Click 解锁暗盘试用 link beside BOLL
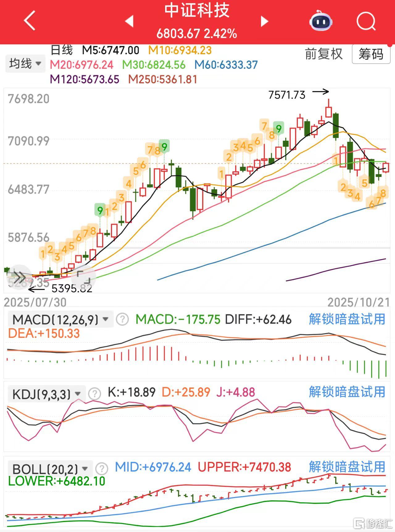395x532 pixels. 347,467
